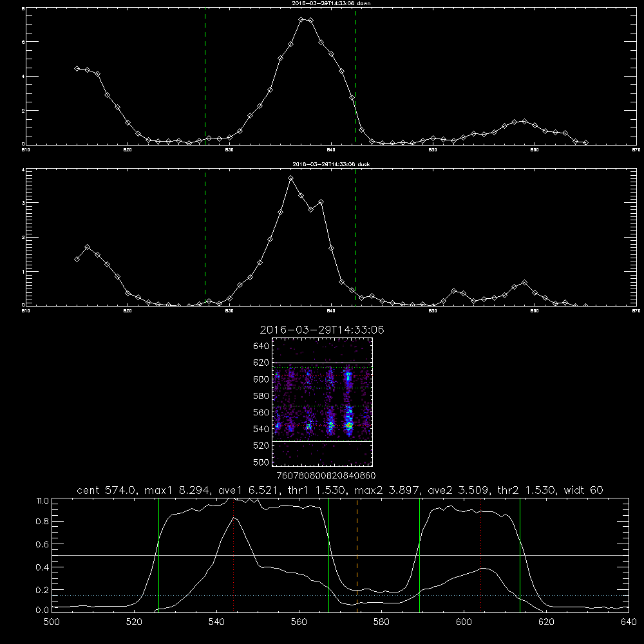Select the green vertical line near 589

pos(419,555)
